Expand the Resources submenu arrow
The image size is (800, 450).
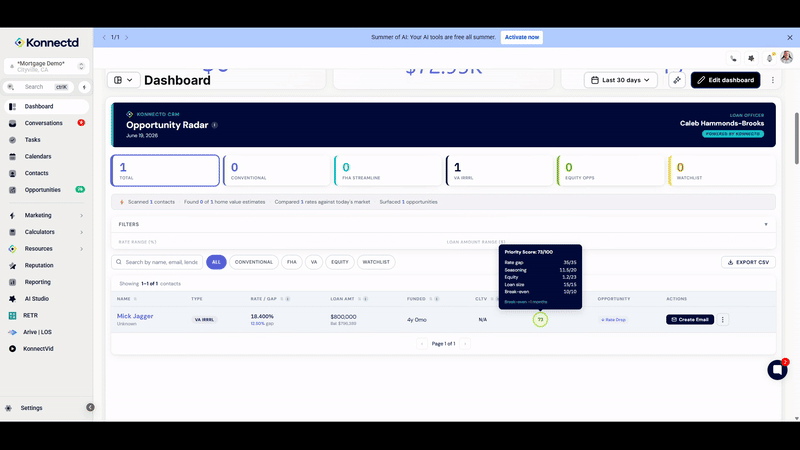(81, 249)
